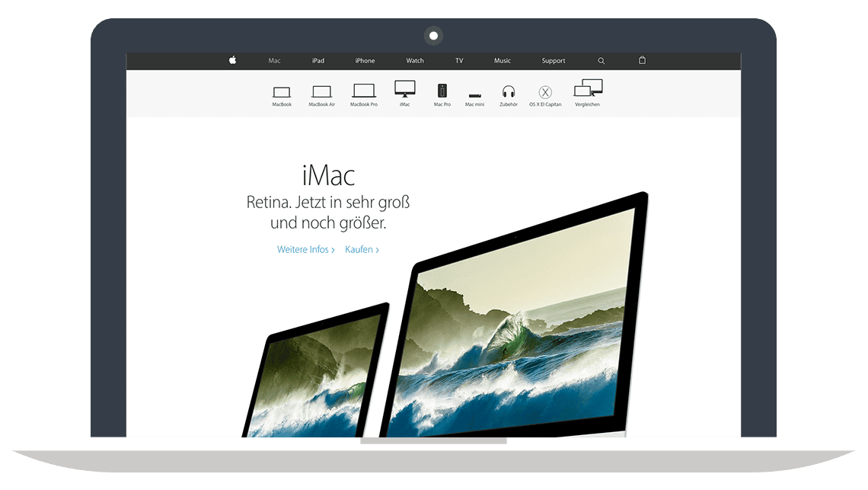Open the TV menu item
This screenshot has height=490, width=868.
point(459,61)
